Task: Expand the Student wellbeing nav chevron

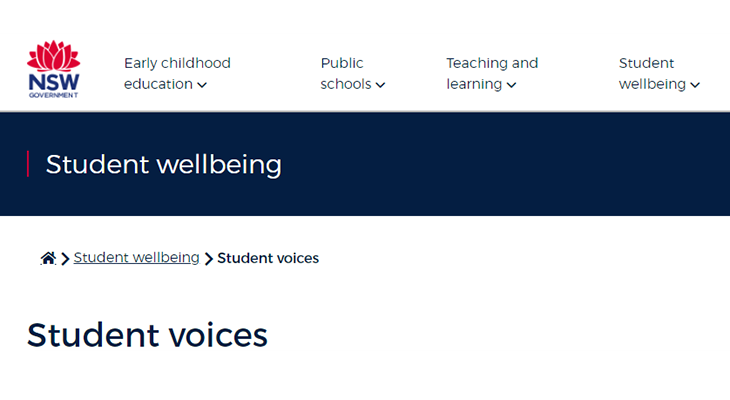Action: pyautogui.click(x=695, y=85)
